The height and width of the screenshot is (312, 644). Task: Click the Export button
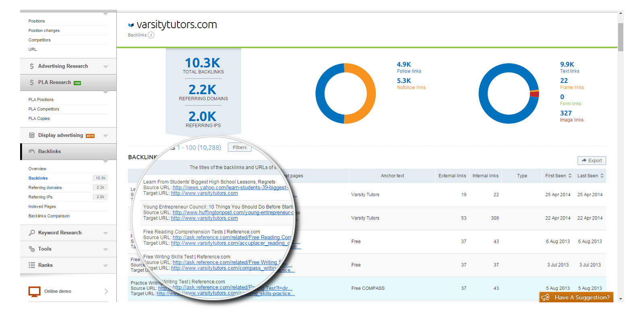pos(592,160)
